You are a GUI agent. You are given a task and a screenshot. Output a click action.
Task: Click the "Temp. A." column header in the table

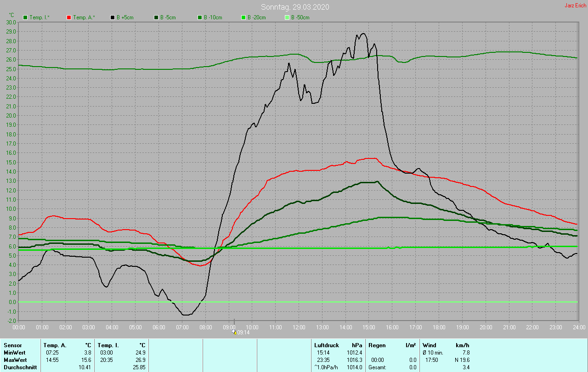[x=55, y=345]
